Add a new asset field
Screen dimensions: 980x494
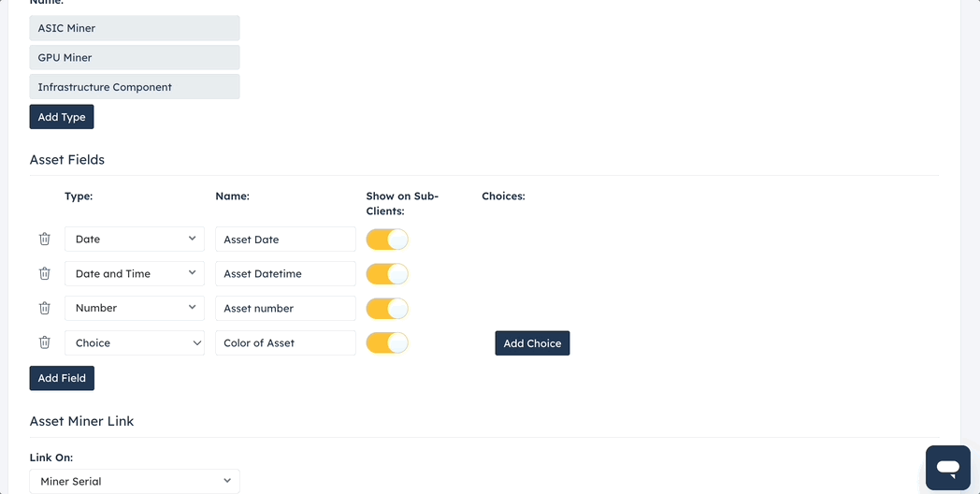point(62,378)
